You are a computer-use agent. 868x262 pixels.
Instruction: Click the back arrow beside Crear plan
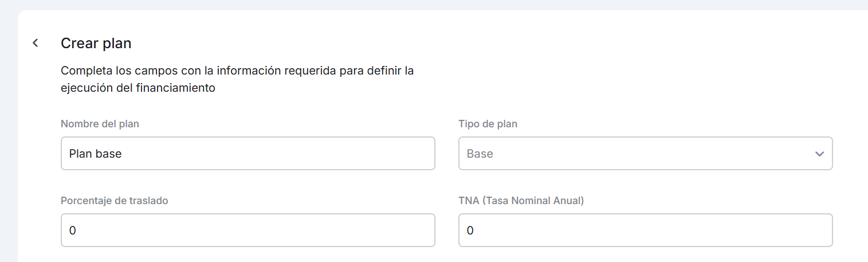coord(36,43)
